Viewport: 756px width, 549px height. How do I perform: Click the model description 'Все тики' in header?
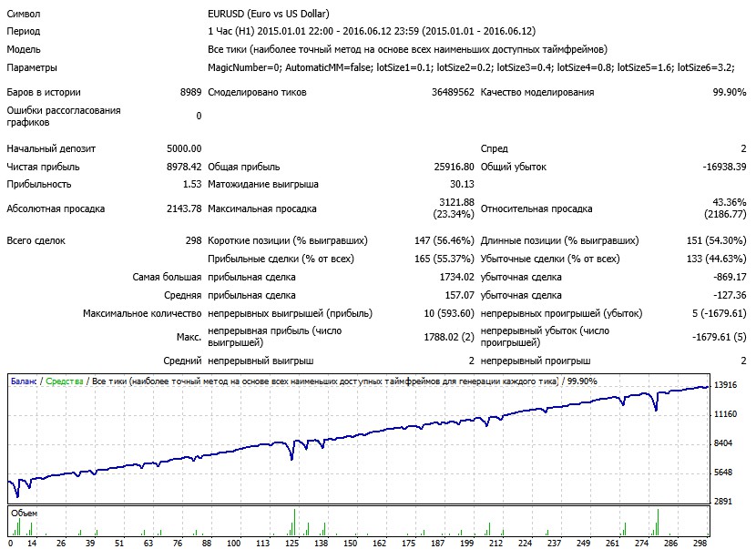pos(407,50)
